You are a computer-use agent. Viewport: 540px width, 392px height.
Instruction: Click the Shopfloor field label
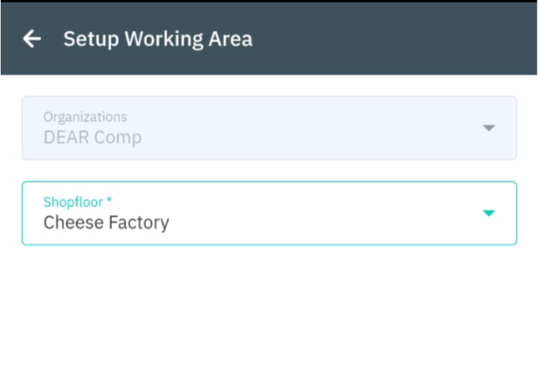pos(73,202)
